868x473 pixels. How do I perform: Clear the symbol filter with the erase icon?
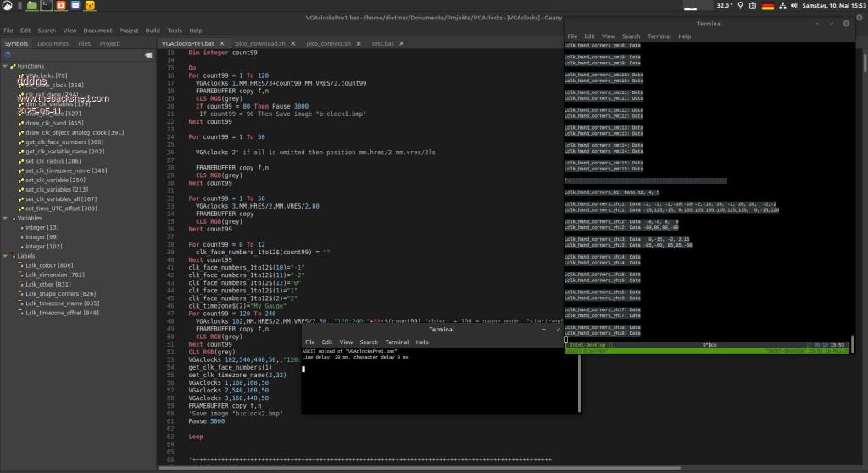coord(148,54)
